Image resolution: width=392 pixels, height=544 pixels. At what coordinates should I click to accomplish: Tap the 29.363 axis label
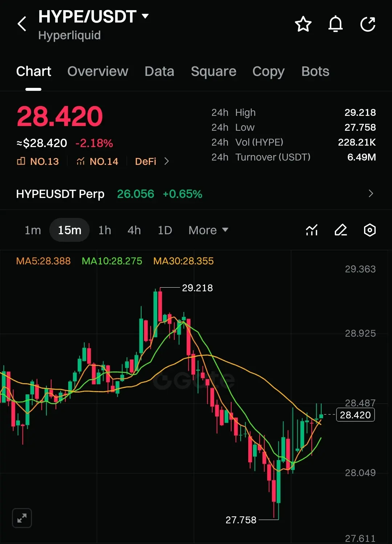click(x=360, y=269)
